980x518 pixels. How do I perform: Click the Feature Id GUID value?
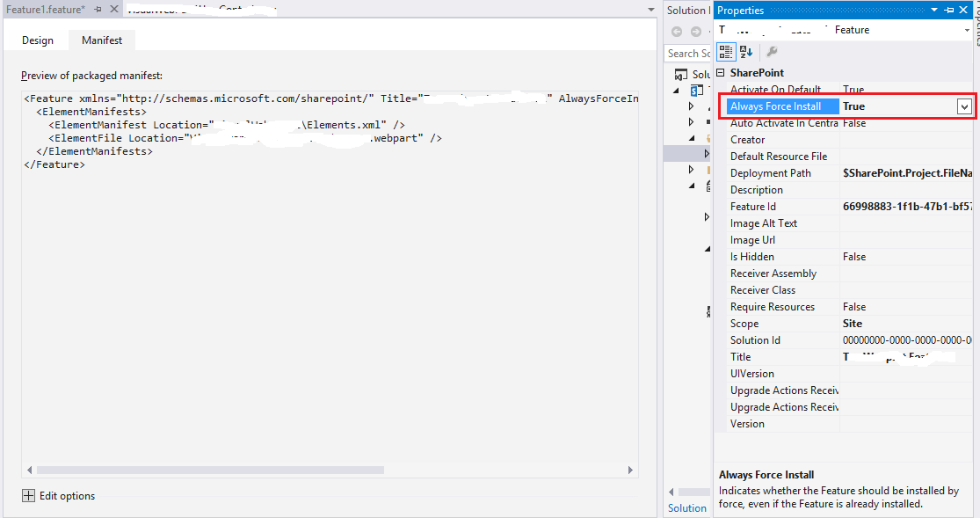pos(907,207)
